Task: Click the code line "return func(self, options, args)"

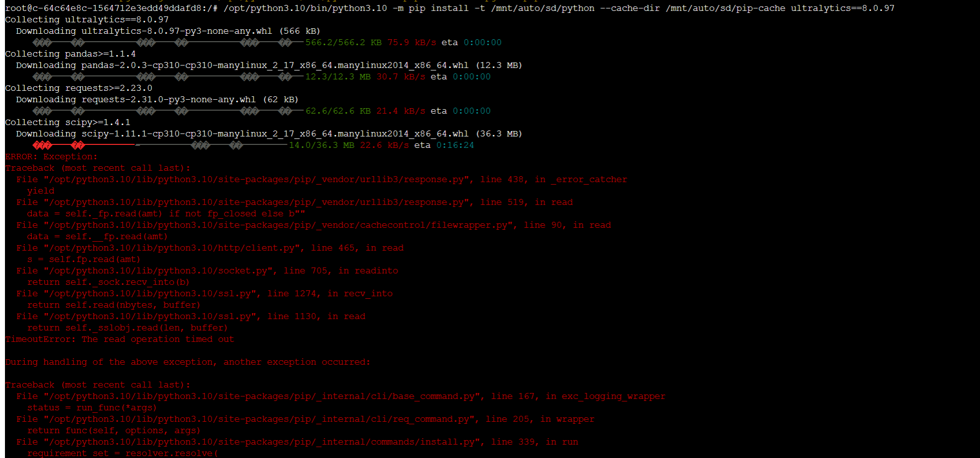Action: [x=114, y=430]
